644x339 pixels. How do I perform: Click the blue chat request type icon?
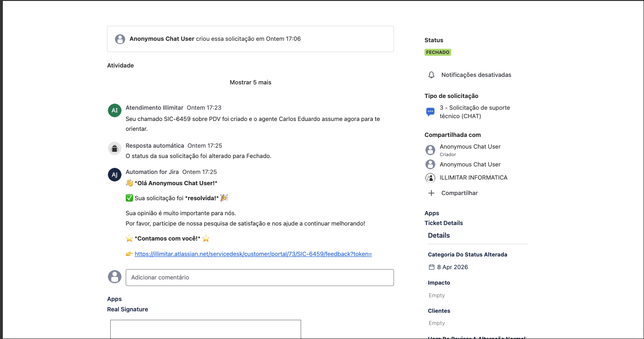[430, 112]
